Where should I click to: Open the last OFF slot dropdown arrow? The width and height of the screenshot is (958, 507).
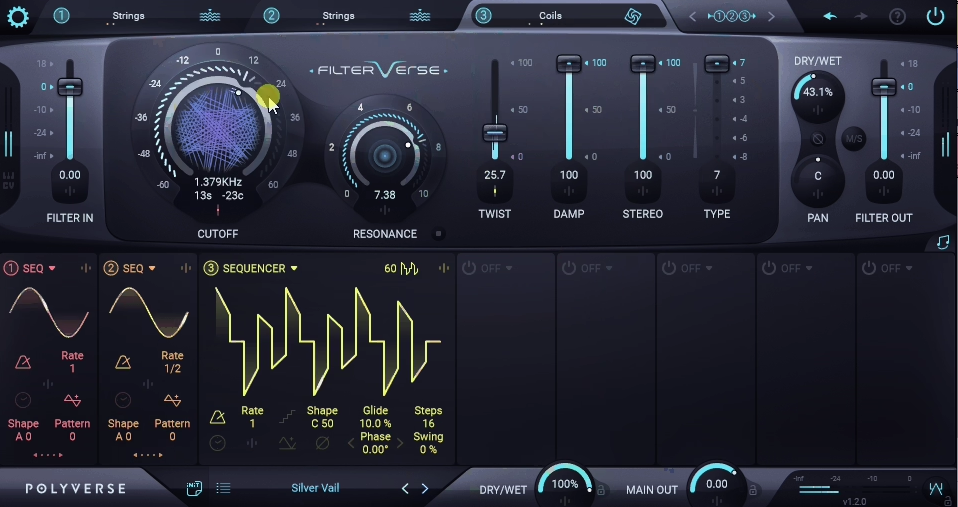[908, 268]
